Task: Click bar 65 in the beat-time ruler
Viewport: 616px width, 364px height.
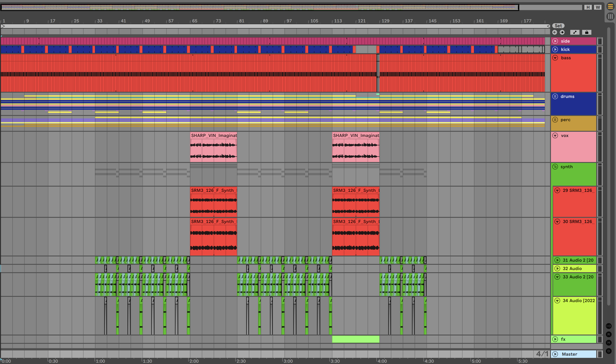Action: click(194, 21)
